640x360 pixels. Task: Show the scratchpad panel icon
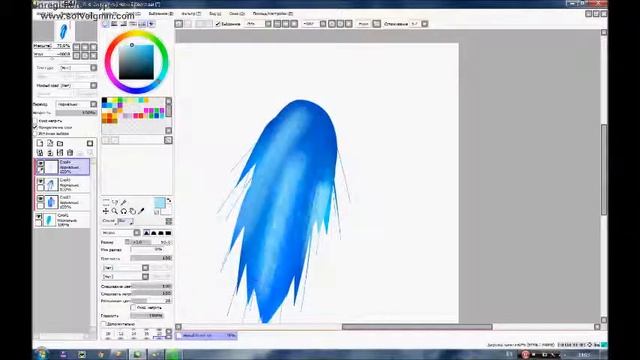151,24
